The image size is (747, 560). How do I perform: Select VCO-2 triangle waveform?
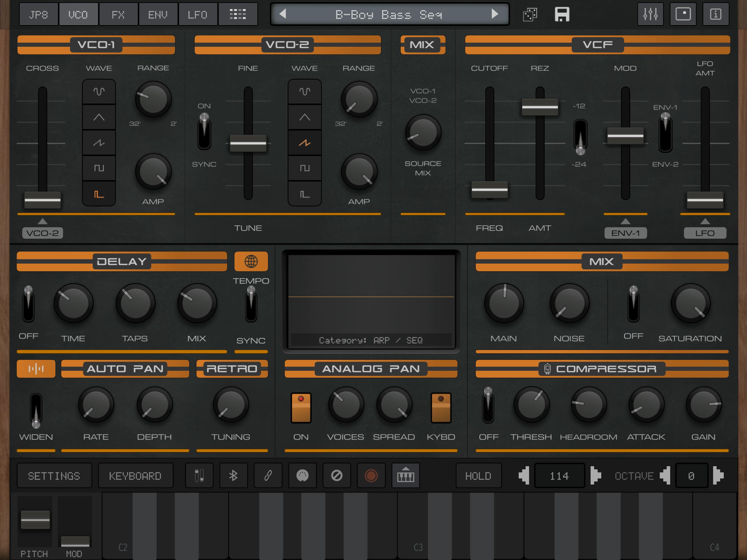(x=305, y=117)
